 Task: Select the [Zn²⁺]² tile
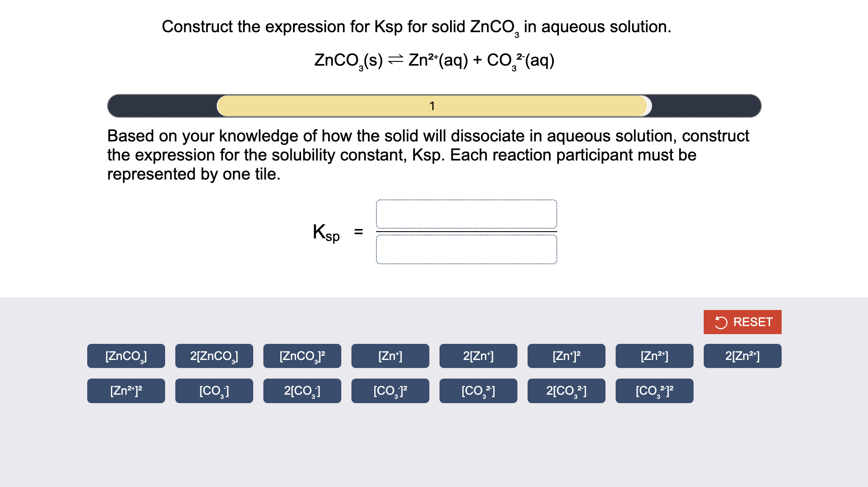tap(125, 390)
